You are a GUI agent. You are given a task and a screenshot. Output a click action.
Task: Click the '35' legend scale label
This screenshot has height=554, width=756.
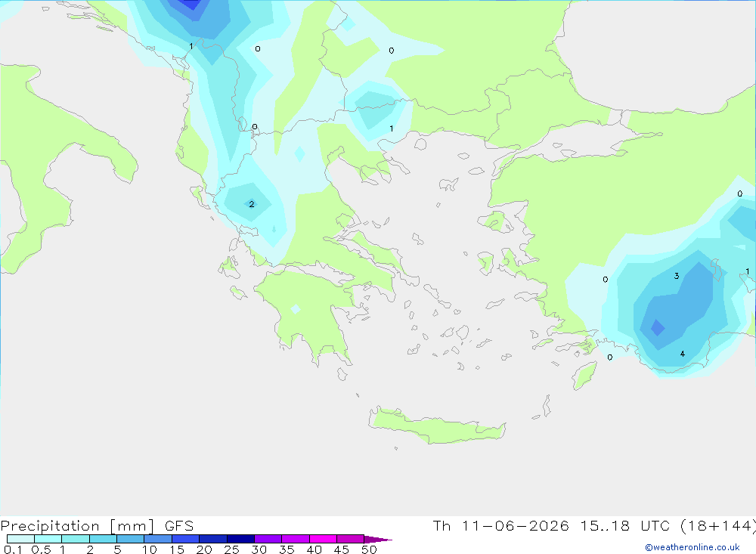(287, 549)
